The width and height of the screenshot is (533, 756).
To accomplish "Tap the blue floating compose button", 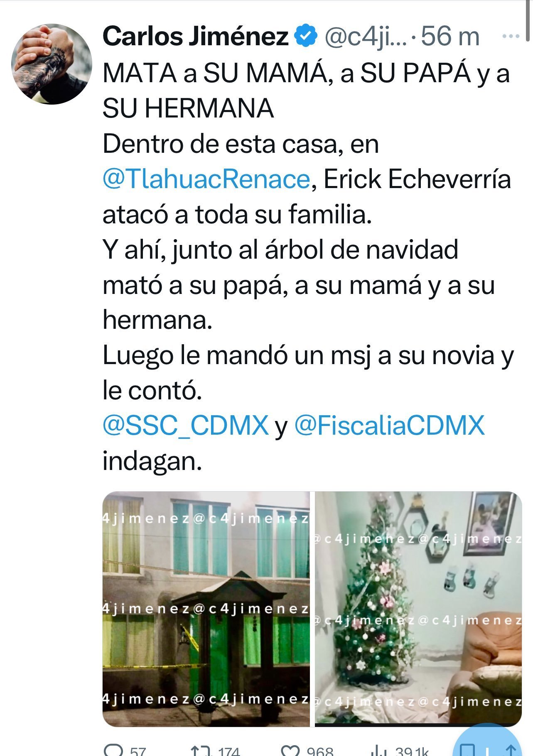I will (487, 743).
